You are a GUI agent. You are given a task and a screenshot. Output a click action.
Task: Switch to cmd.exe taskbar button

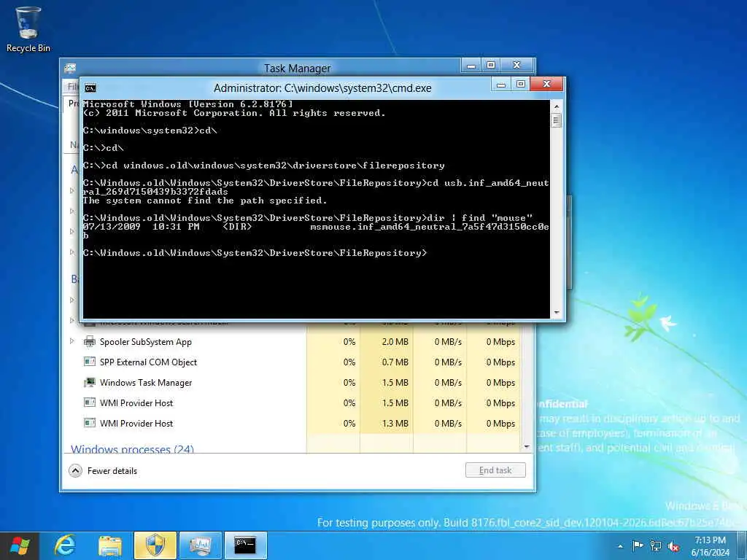point(245,545)
